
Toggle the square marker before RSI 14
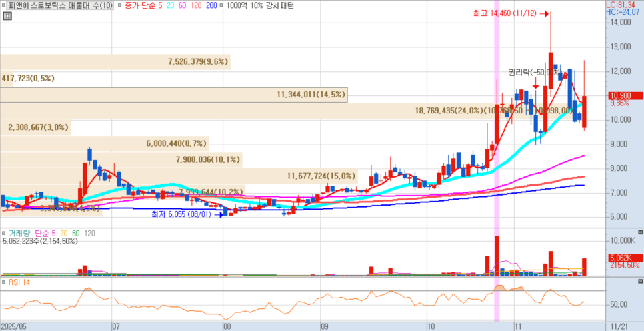pyautogui.click(x=4, y=282)
